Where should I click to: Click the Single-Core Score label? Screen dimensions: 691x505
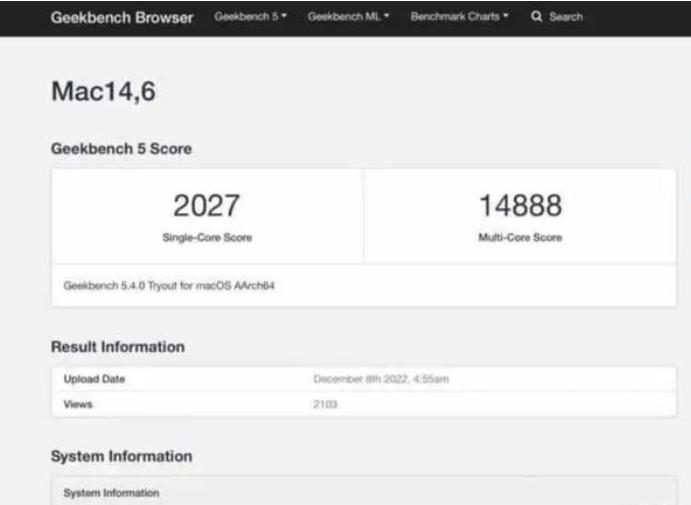[x=207, y=238]
